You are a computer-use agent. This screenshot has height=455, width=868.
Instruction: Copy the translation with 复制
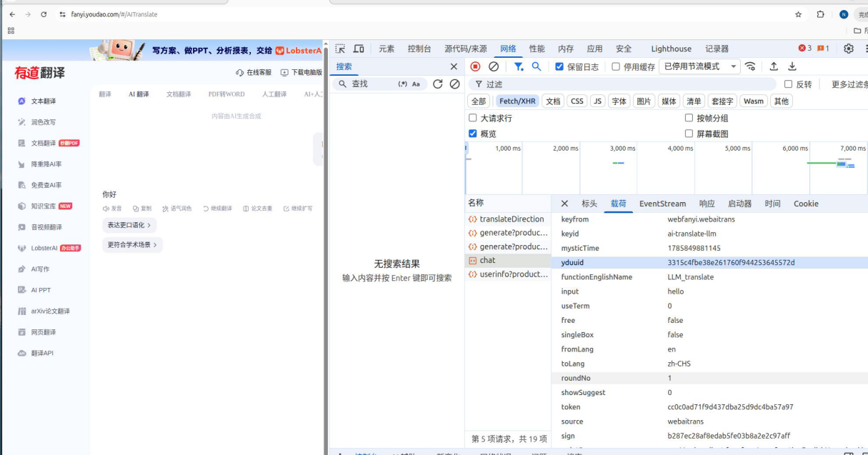(x=142, y=209)
